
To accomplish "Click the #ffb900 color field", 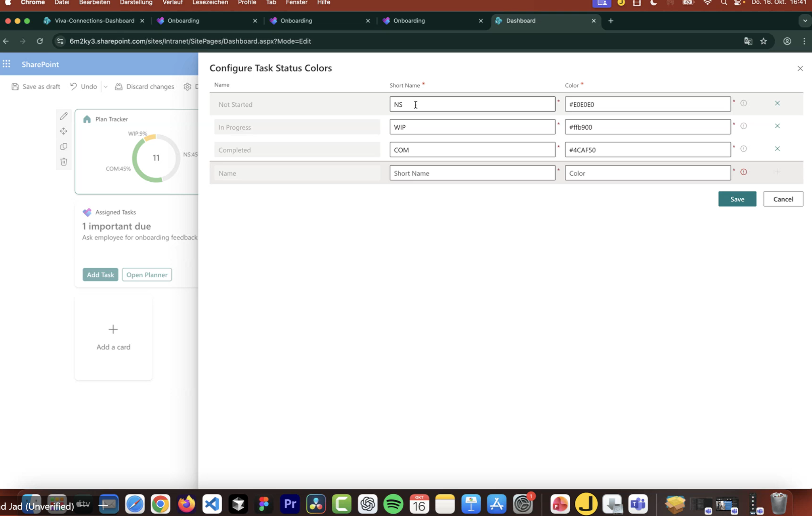I will click(647, 127).
